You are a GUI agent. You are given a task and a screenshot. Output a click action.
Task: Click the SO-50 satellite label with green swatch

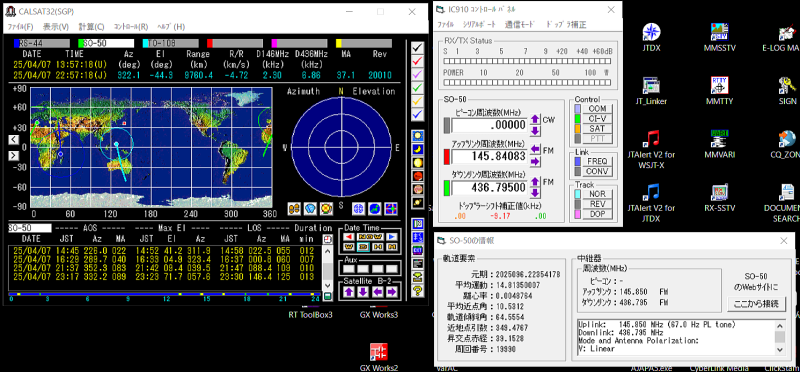(x=106, y=43)
